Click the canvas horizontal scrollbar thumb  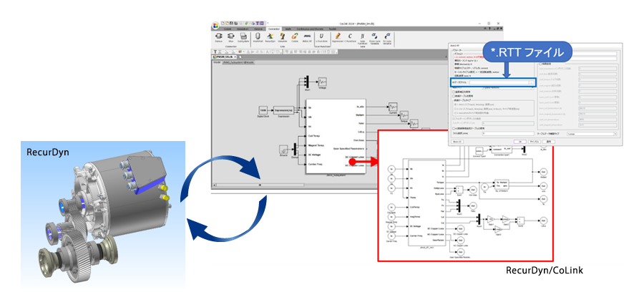260,185
